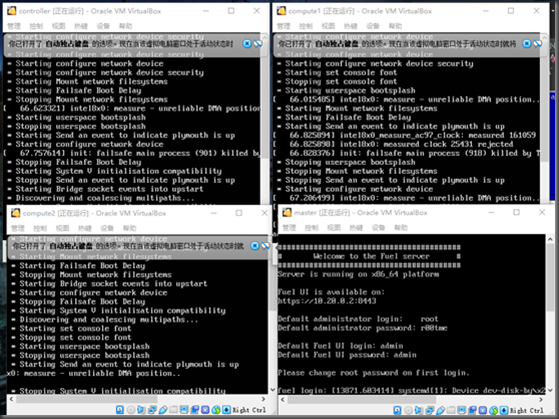The height and width of the screenshot is (419, 559).
Task: Click down arrow of master vertical scrollbar
Action: coord(550,390)
